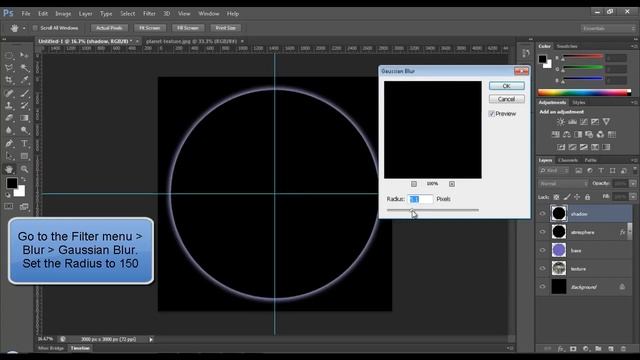Hide the shadow layer
The height and width of the screenshot is (360, 640).
click(x=542, y=213)
